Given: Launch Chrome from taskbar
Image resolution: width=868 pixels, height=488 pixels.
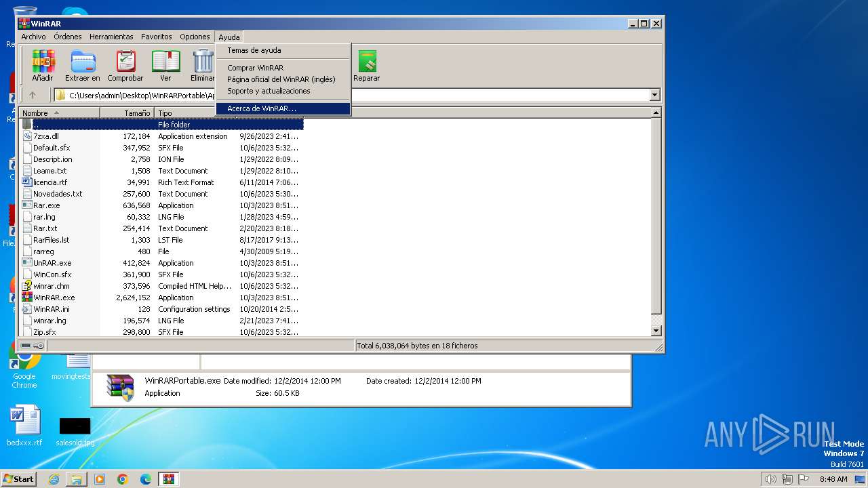Looking at the screenshot, I should 123,479.
